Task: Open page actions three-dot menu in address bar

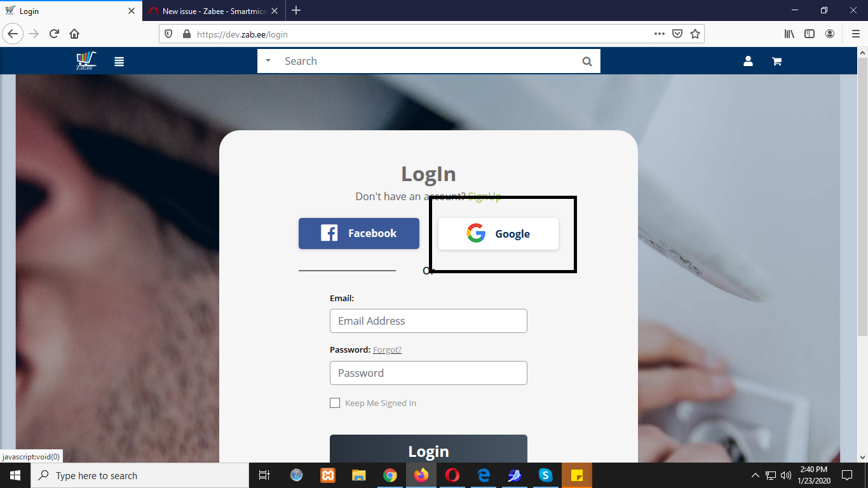Action: tap(660, 34)
